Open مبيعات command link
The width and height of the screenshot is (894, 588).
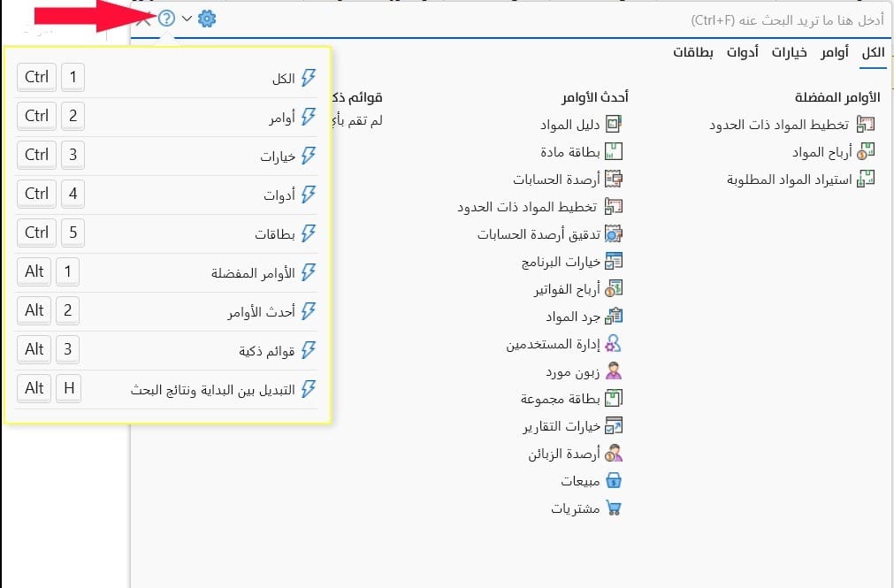(x=580, y=481)
